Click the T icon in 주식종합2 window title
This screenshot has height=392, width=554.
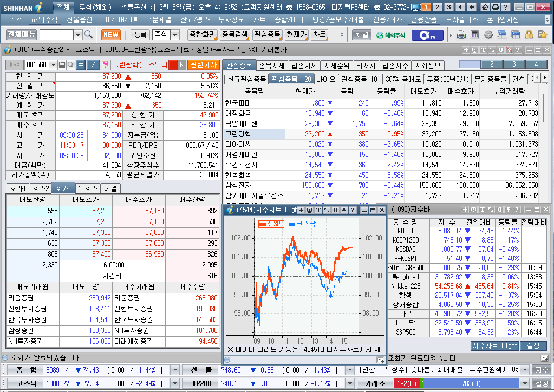pyautogui.click(x=483, y=50)
